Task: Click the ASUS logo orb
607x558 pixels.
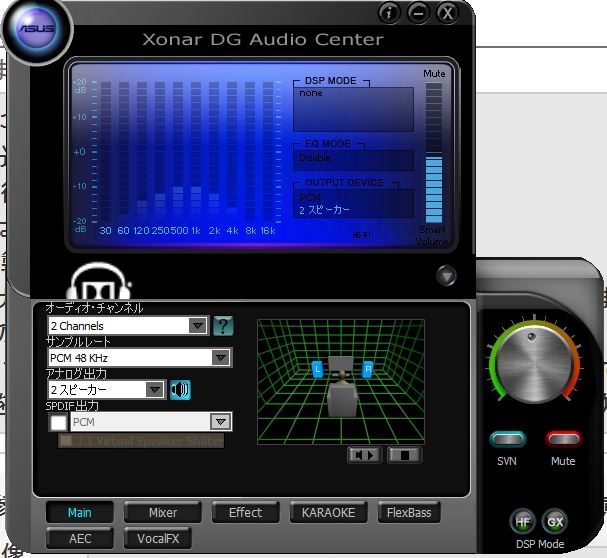Action: point(37,29)
